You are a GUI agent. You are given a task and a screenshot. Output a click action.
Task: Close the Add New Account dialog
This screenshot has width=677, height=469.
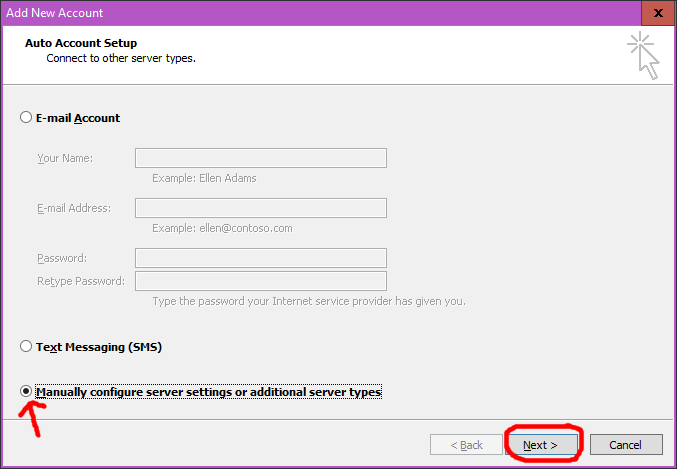click(x=655, y=13)
